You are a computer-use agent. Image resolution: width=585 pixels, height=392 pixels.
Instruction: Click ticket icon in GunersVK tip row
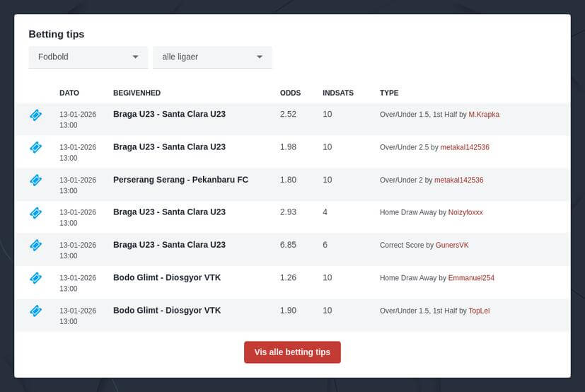point(36,246)
